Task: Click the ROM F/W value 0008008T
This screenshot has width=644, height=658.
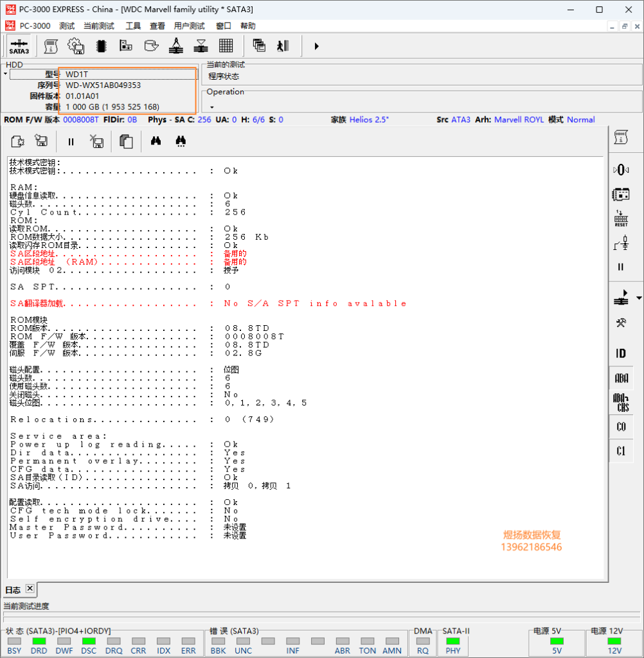Action: [81, 120]
